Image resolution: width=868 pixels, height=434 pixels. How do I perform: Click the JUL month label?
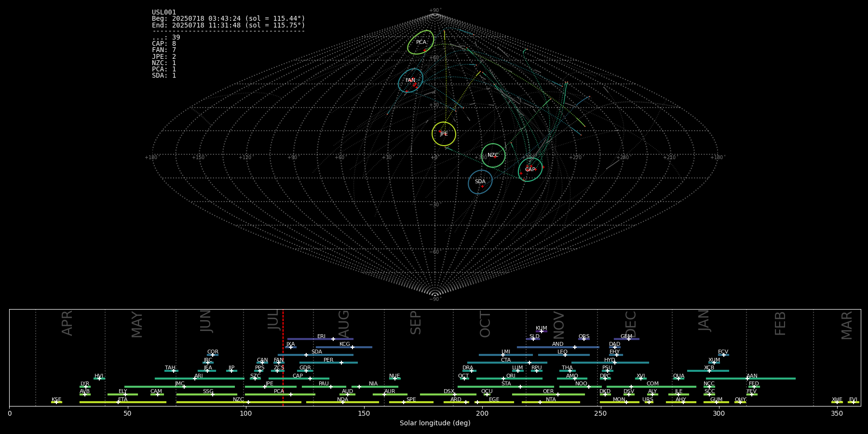point(273,319)
